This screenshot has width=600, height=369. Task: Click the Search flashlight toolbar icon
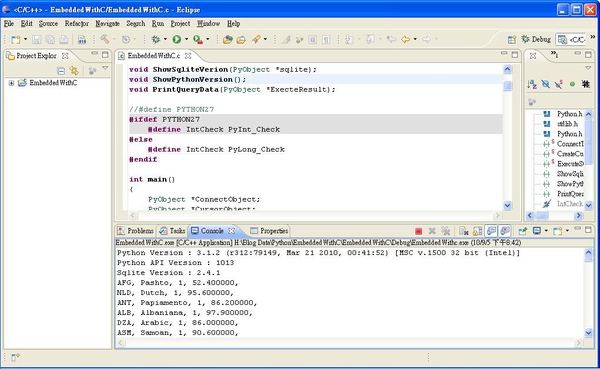[256, 39]
